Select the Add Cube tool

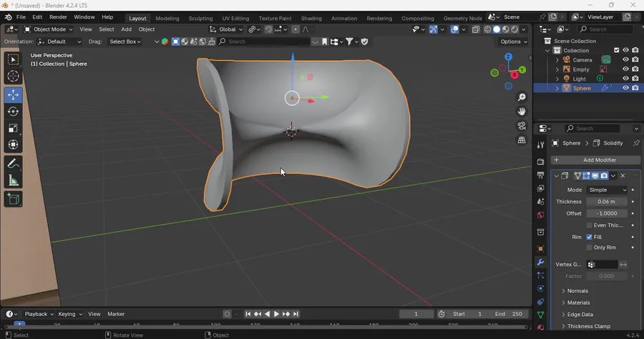pos(13,200)
